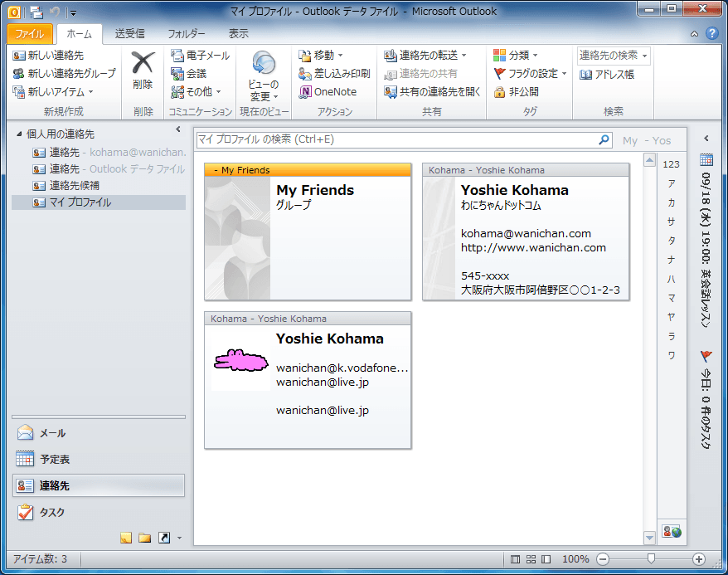728x575 pixels.
Task: Switch to normal view in status bar
Action: click(516, 559)
